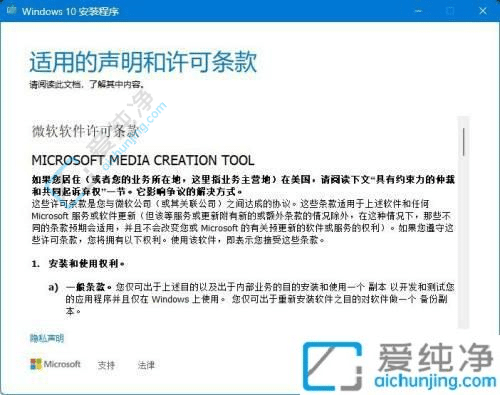Image resolution: width=500 pixels, height=395 pixels.
Task: Click the license text scrollbar thumb
Action: point(464,142)
